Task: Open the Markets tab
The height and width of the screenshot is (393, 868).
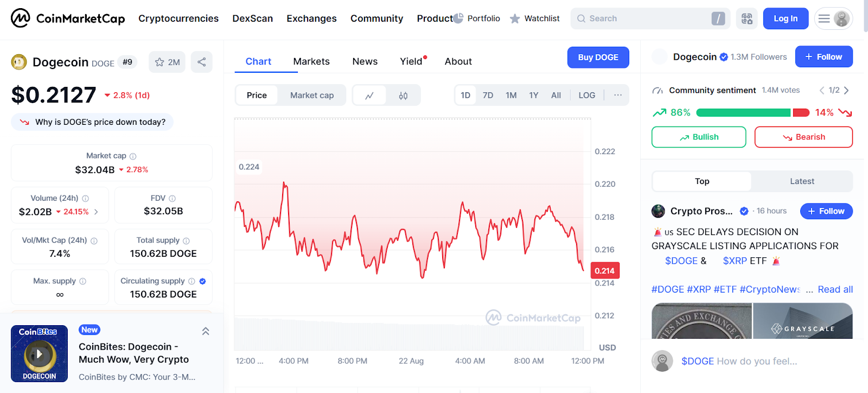Action: coord(311,61)
